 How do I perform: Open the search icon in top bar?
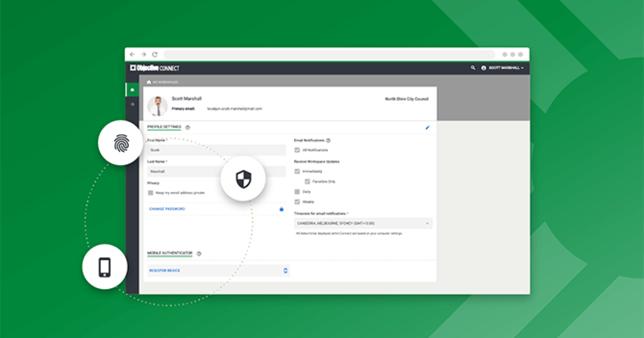[473, 68]
